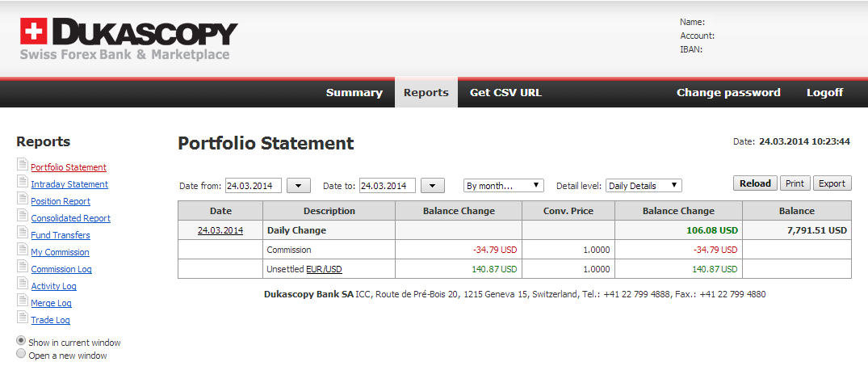The width and height of the screenshot is (868, 383).
Task: Click the Dukascopy logo
Action: [x=128, y=39]
